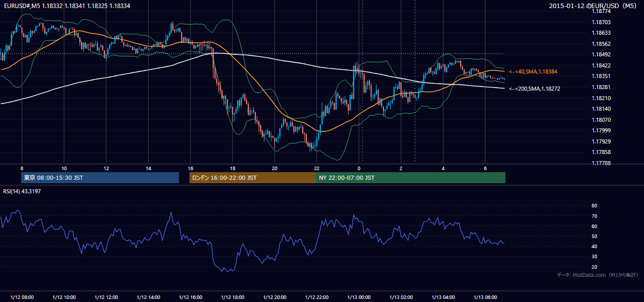Click price axis label 1.17858

pos(601,152)
